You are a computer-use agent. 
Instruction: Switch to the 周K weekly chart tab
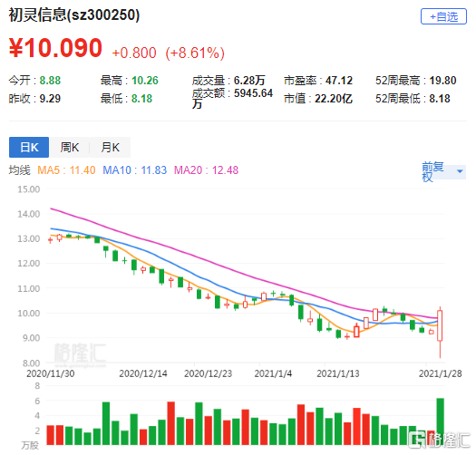70,147
